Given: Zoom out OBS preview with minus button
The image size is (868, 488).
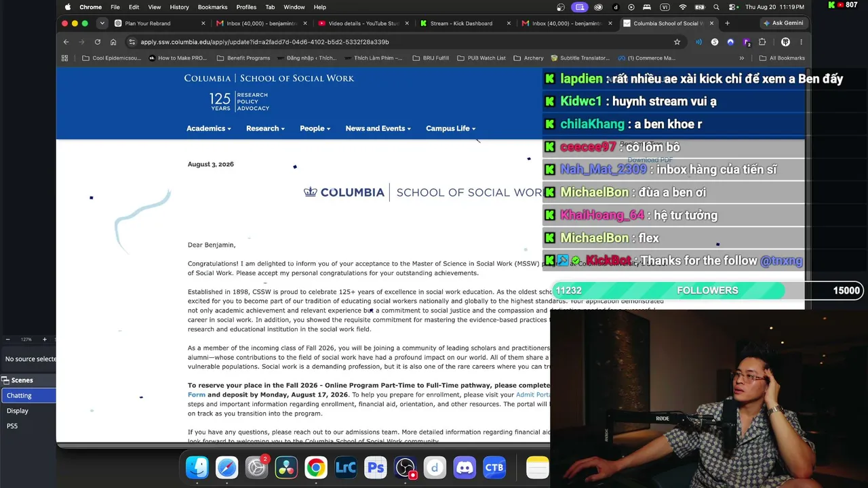Looking at the screenshot, I should click(7, 340).
